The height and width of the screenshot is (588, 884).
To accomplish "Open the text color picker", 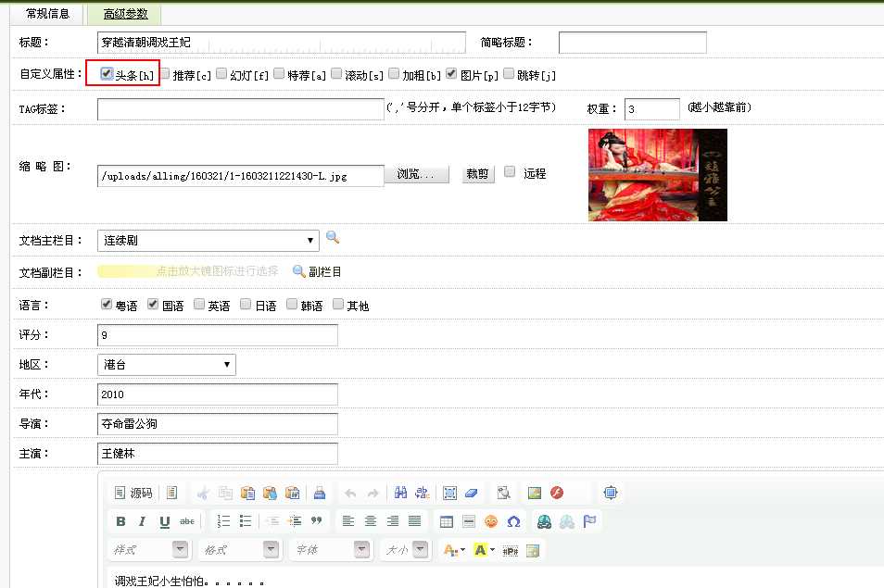I will point(454,550).
